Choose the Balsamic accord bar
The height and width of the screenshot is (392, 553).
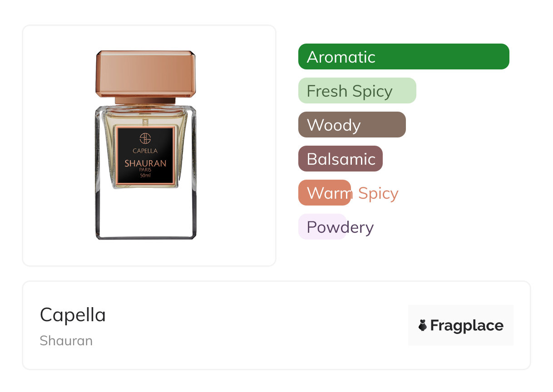(340, 159)
